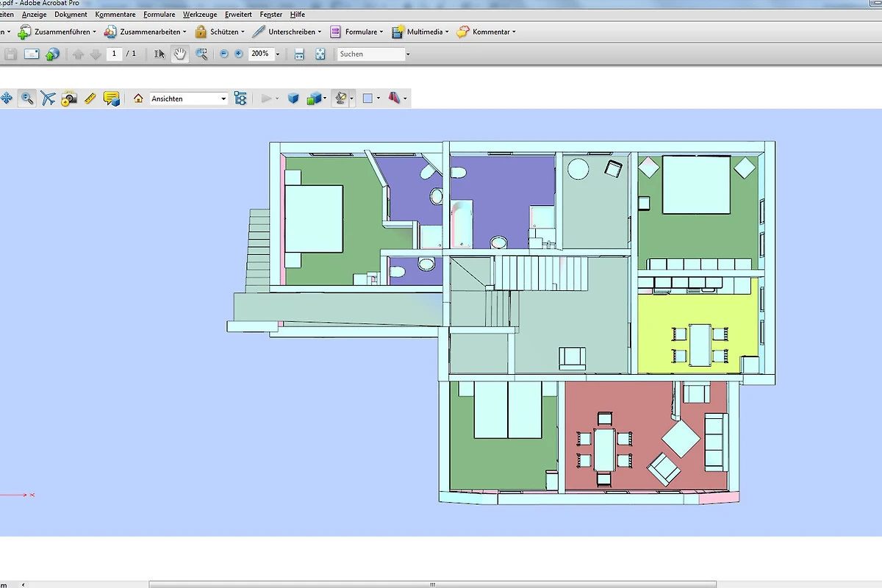Select the Hand tool in toolbar
Screen dimensions: 882x588
click(179, 54)
